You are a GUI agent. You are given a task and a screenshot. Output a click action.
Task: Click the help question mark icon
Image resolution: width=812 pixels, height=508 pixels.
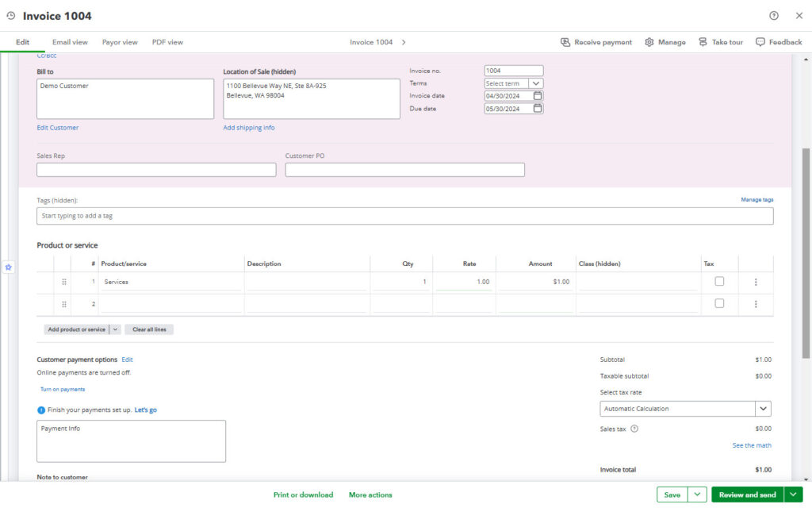tap(773, 16)
